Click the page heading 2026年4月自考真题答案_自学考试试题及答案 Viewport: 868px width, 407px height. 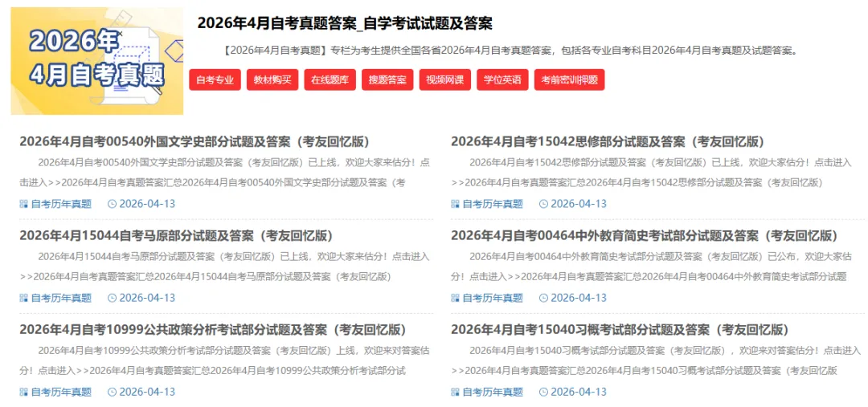click(345, 23)
